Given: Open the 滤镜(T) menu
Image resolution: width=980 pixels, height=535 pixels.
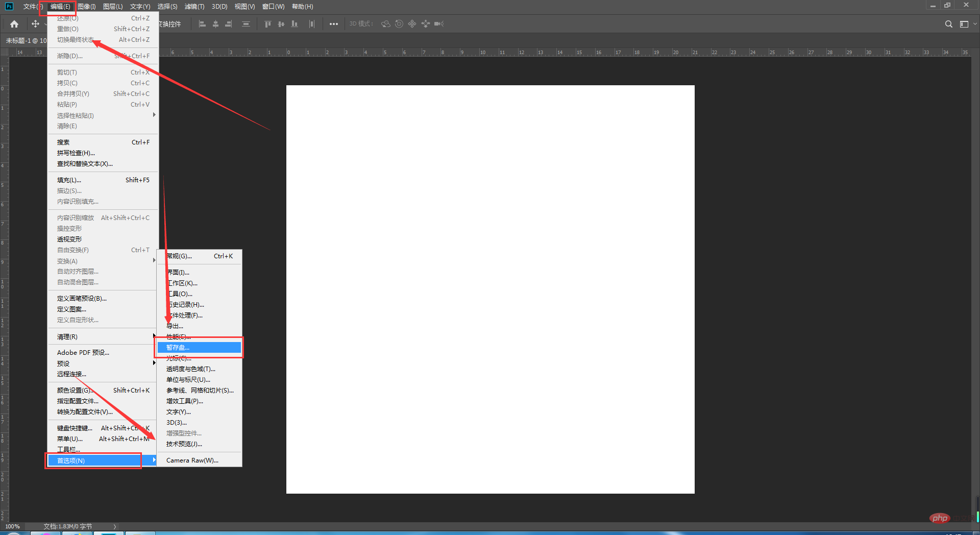Looking at the screenshot, I should [x=194, y=7].
